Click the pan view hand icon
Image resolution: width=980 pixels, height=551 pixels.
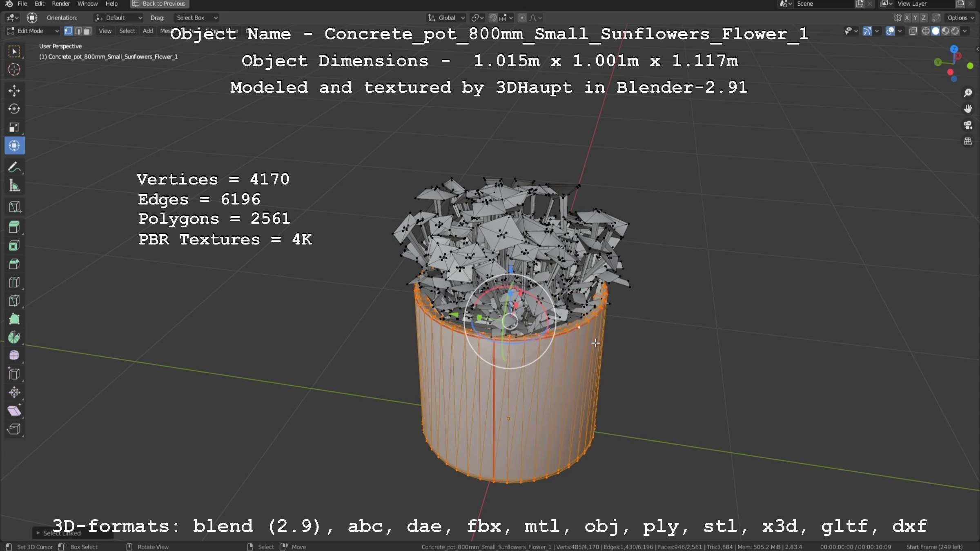click(967, 109)
